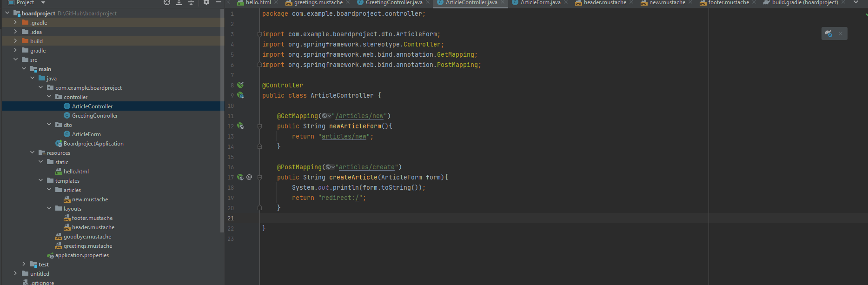Image resolution: width=868 pixels, height=285 pixels.
Task: Select header.mustache in layouts folder
Action: tap(93, 227)
